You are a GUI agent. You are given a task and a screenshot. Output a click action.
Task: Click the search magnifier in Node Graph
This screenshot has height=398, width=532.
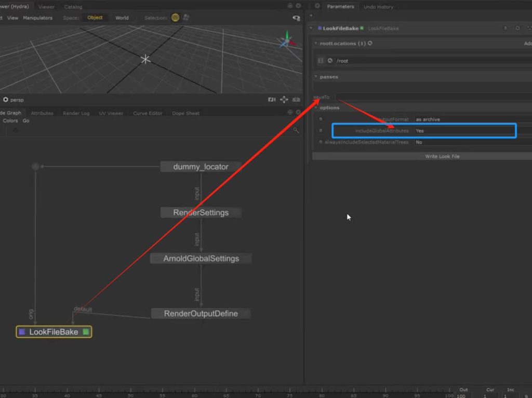296,130
